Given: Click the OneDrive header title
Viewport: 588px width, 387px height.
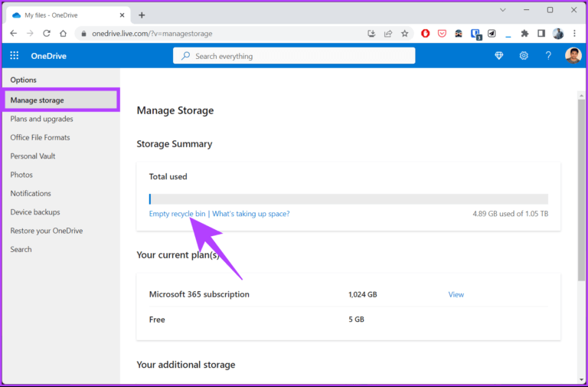Looking at the screenshot, I should 49,56.
